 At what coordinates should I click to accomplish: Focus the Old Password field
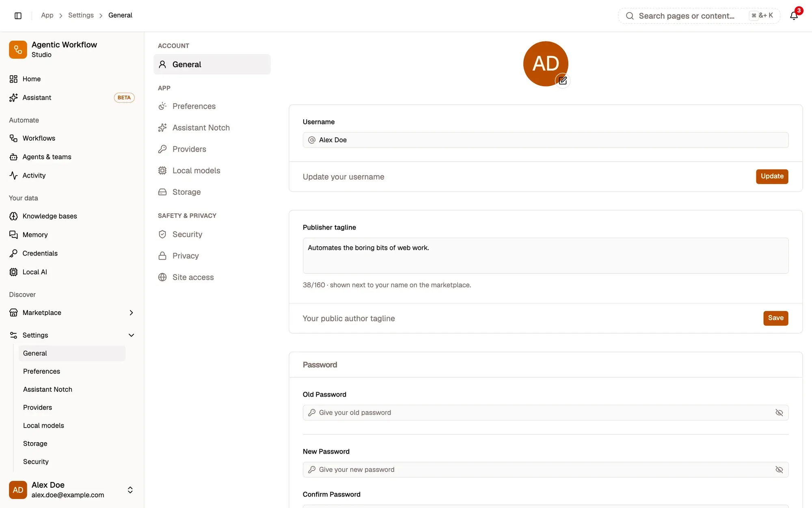coord(546,412)
